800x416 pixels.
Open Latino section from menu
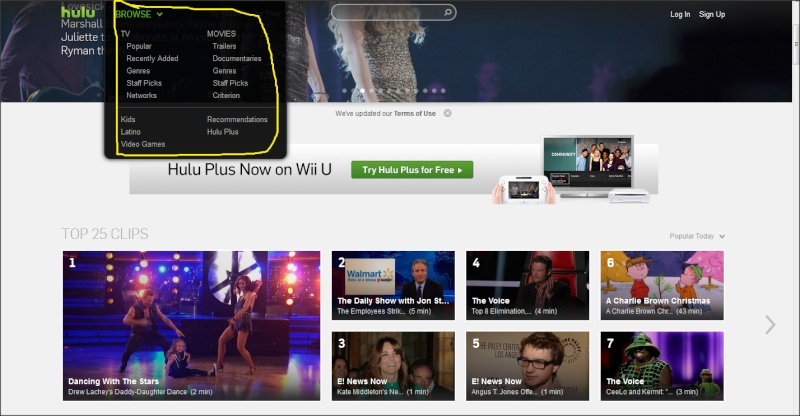pyautogui.click(x=130, y=131)
